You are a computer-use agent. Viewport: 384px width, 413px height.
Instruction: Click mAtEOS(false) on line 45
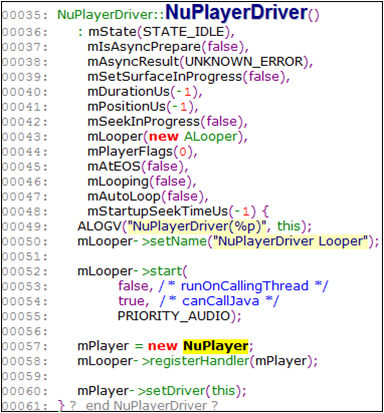click(135, 166)
